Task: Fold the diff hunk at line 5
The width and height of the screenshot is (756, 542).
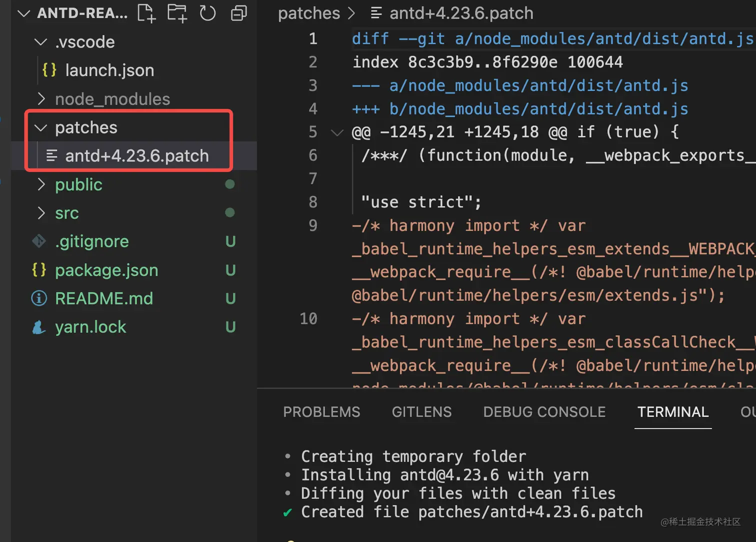Action: (x=337, y=132)
